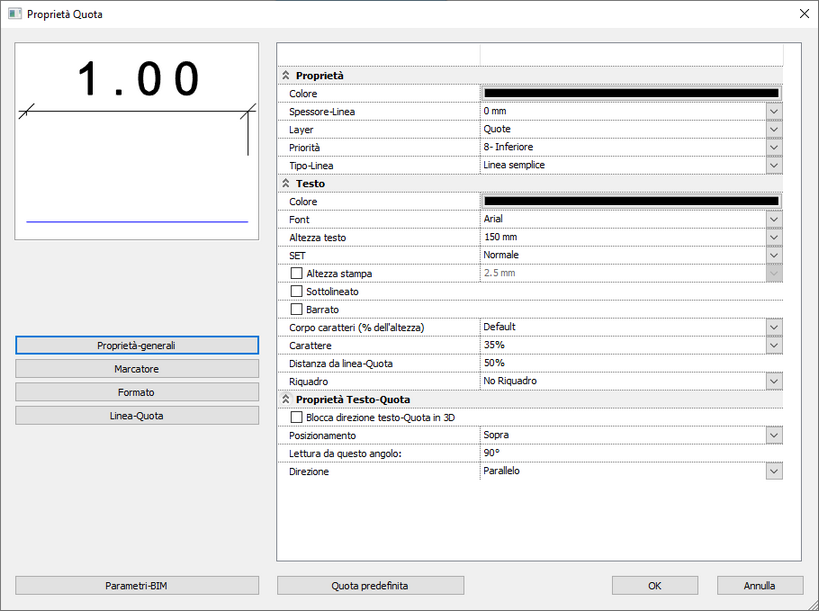
Task: Check the Barrato option
Action: coord(296,309)
